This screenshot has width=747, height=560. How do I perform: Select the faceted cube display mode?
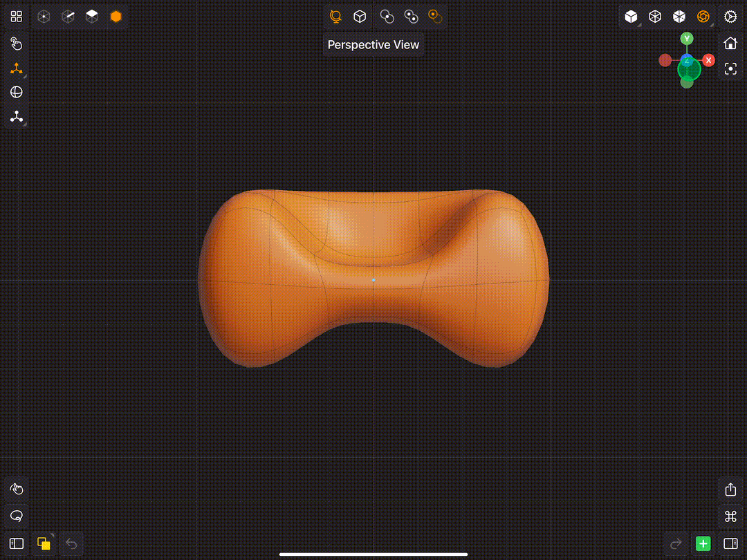(679, 17)
